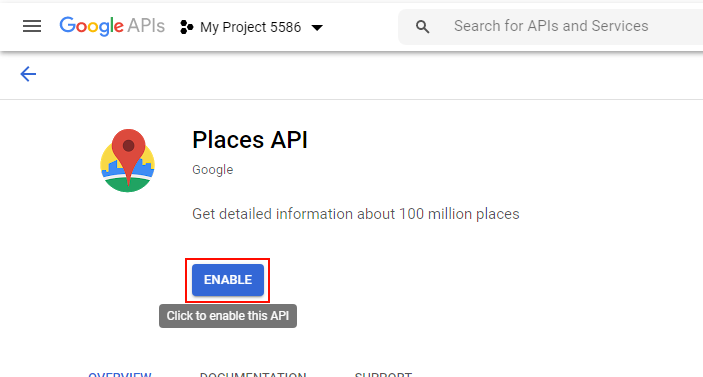Open the Support tab

(383, 374)
